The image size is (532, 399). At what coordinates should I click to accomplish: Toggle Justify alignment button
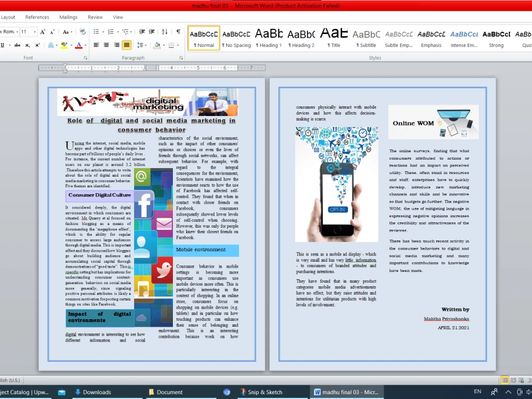coord(127,45)
